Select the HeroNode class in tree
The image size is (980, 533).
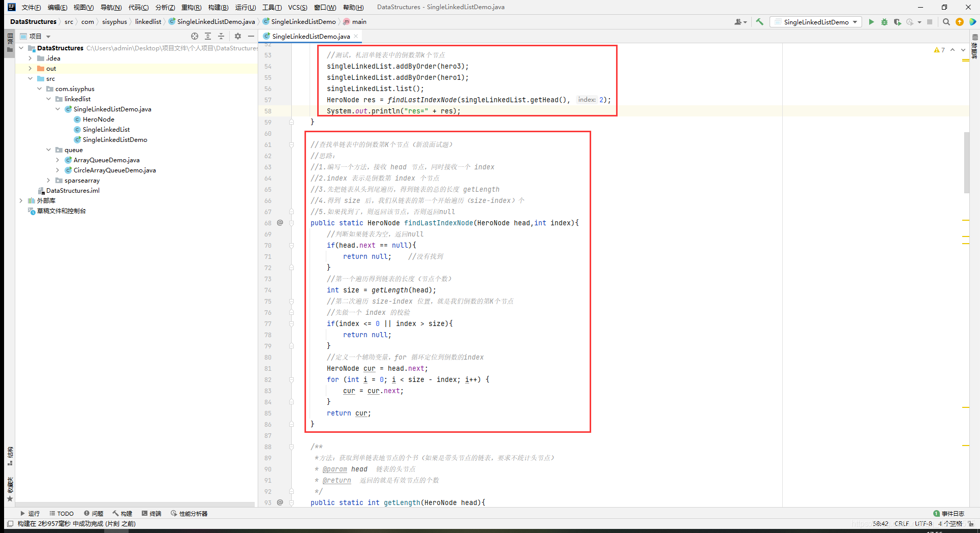(98, 120)
